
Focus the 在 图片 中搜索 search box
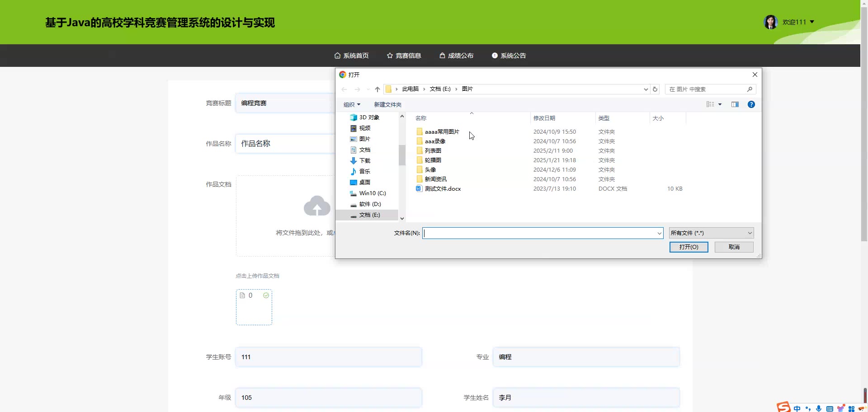point(710,89)
